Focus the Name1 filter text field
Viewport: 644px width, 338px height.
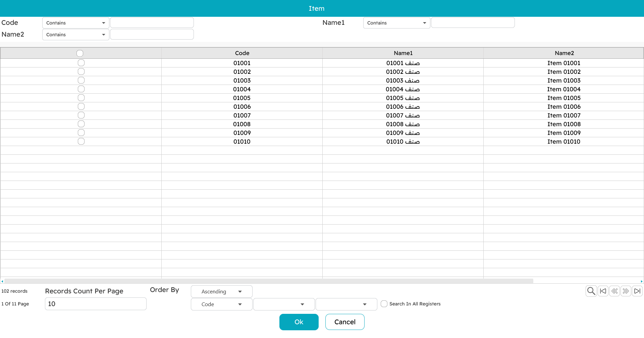(x=473, y=22)
